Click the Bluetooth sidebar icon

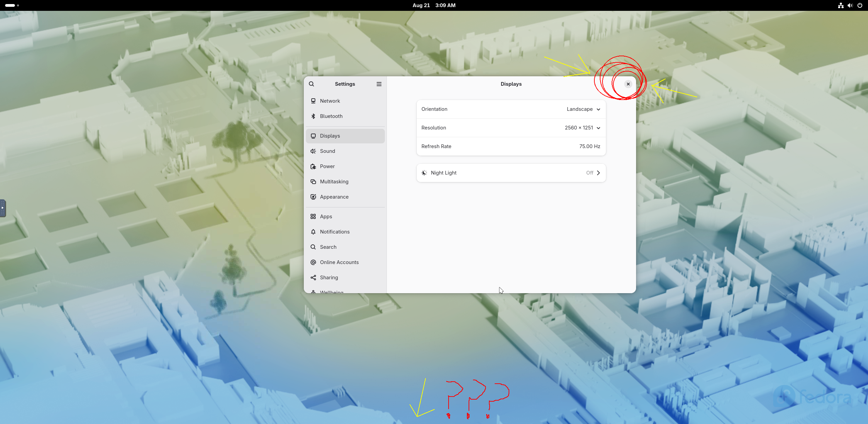coord(313,116)
